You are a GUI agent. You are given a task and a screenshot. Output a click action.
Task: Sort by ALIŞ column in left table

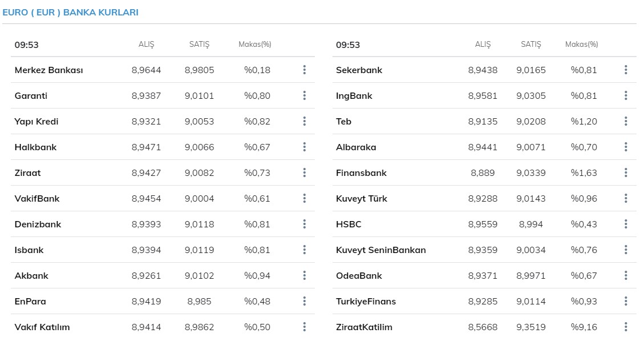[146, 45]
